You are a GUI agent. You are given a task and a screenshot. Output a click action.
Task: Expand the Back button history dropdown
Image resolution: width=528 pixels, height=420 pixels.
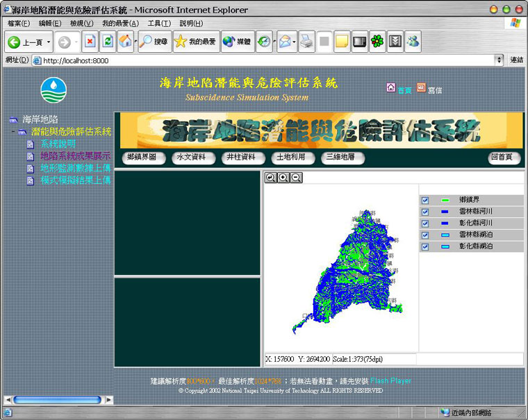tap(49, 42)
